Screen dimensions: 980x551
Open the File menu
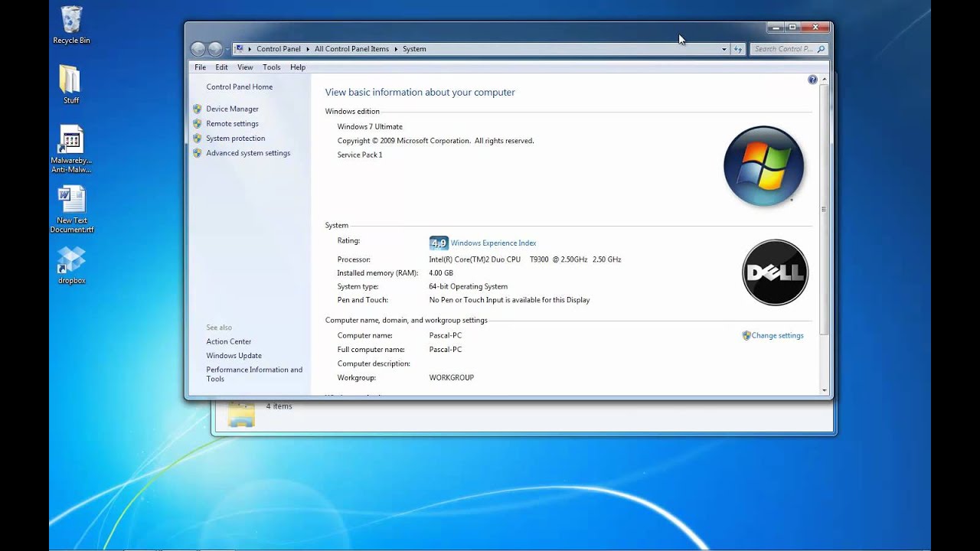click(200, 67)
